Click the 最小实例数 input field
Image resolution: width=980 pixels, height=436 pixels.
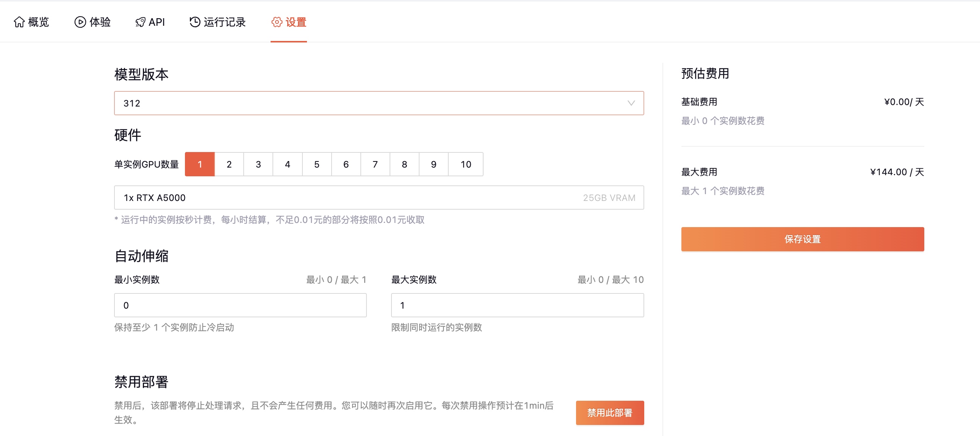click(x=240, y=305)
